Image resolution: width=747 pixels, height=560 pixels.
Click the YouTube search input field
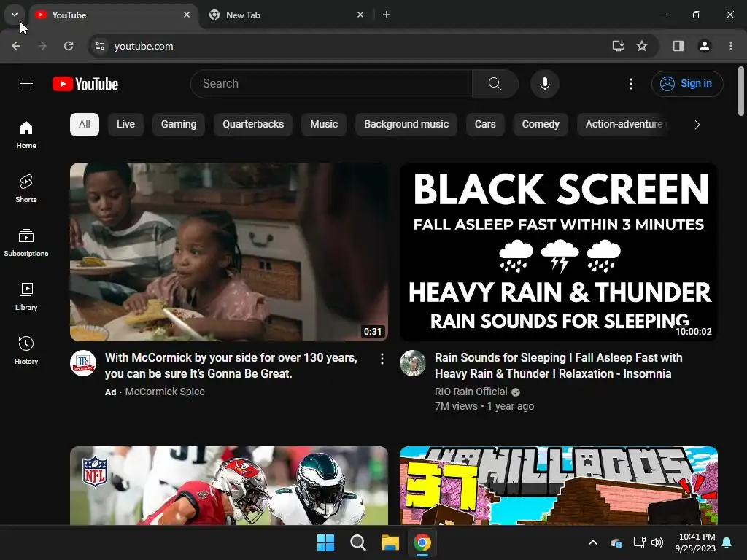332,84
